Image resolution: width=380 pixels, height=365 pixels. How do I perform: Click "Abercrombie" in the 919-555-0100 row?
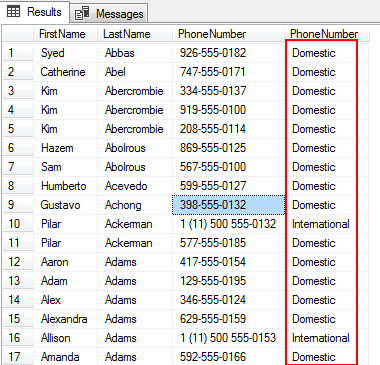click(x=135, y=110)
